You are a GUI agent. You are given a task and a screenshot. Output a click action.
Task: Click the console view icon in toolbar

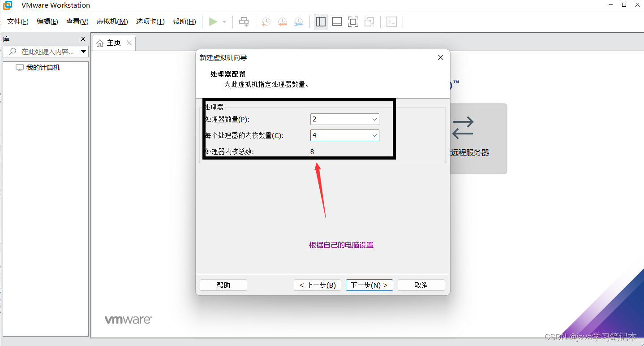[x=392, y=22]
